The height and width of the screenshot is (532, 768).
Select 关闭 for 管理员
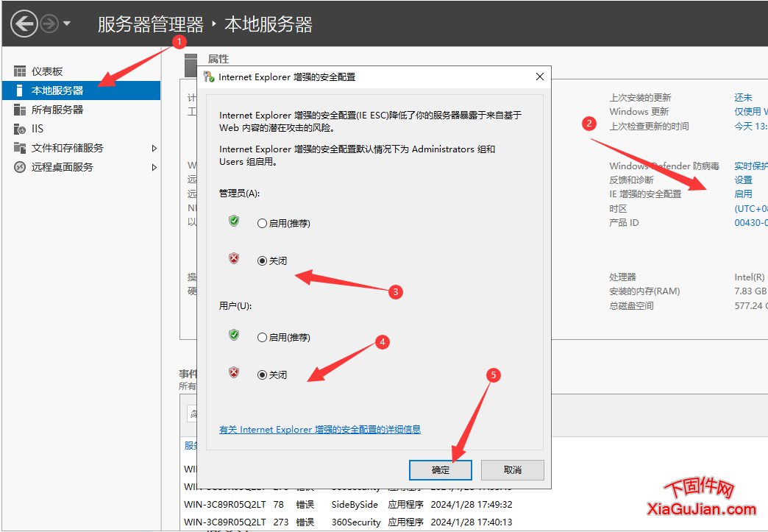tap(272, 261)
